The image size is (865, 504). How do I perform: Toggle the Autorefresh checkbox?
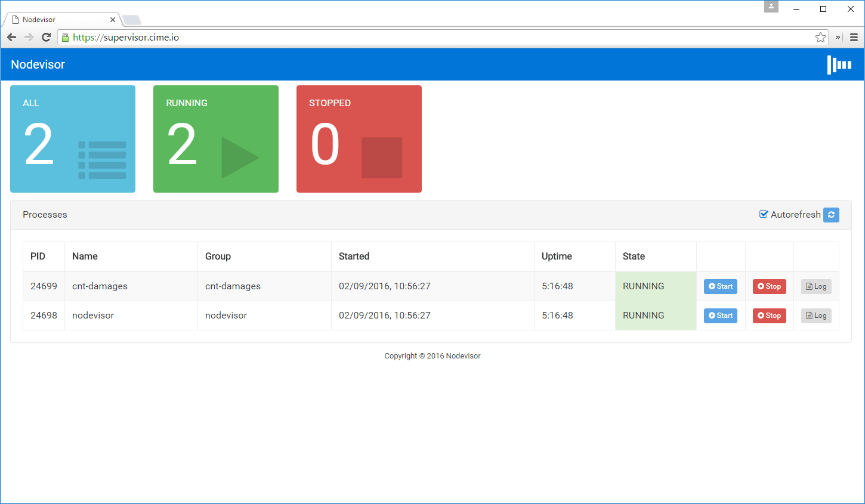pos(764,214)
